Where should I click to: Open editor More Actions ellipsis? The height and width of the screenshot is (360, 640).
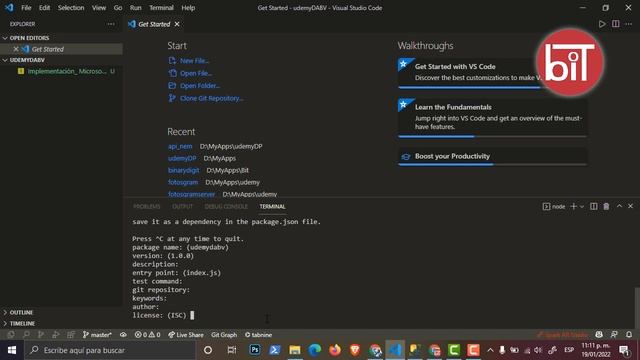click(x=629, y=24)
